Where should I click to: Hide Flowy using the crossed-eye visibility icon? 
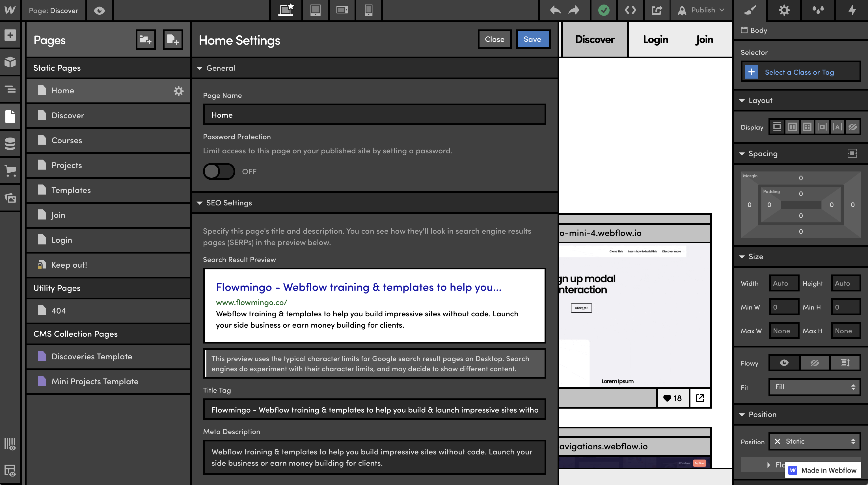815,363
